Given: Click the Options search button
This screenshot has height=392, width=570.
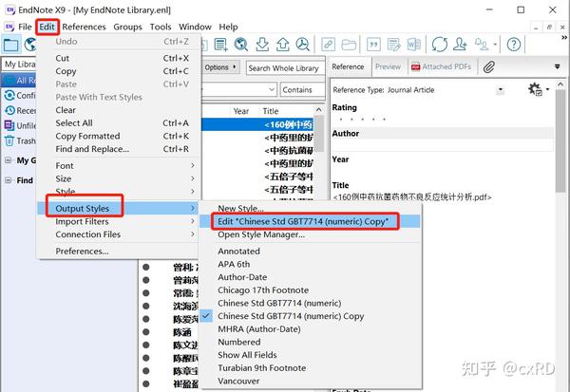Looking at the screenshot, I should tap(220, 67).
